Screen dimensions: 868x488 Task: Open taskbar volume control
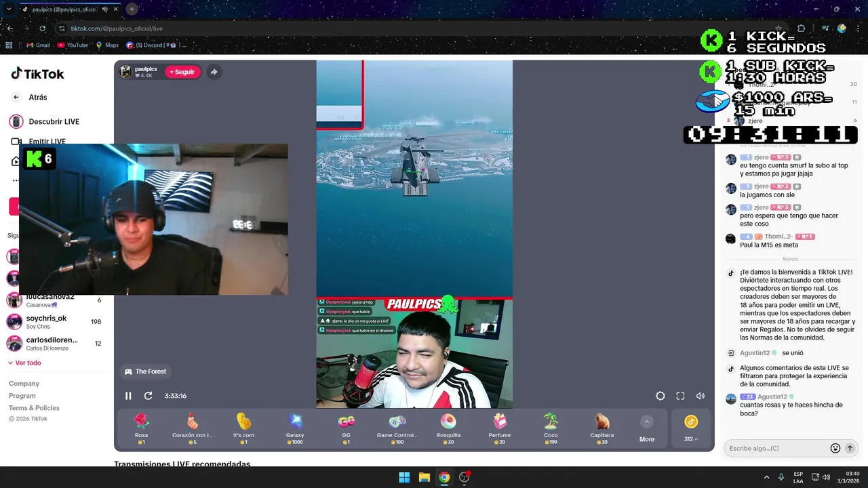click(826, 477)
